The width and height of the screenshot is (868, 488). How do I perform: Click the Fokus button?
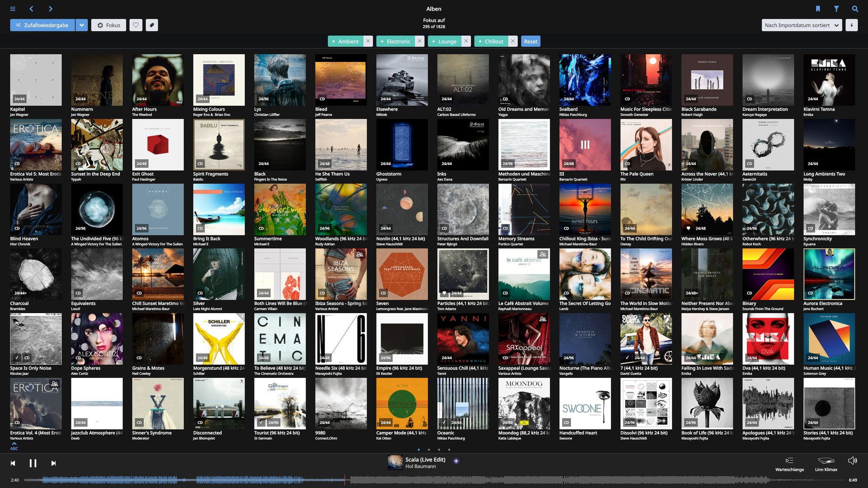click(x=108, y=25)
